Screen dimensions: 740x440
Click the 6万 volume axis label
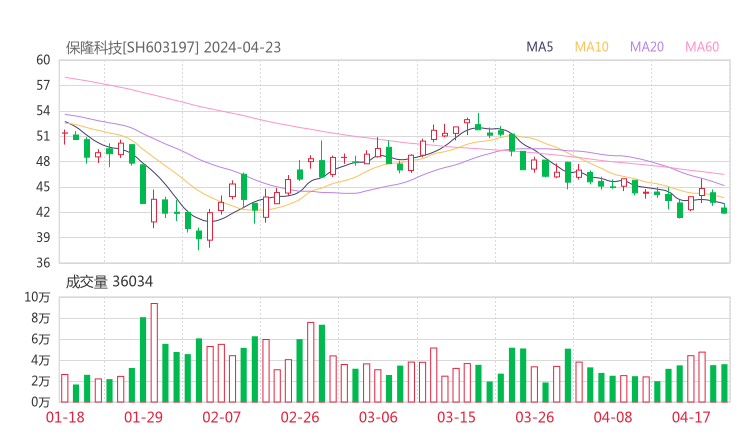41,339
